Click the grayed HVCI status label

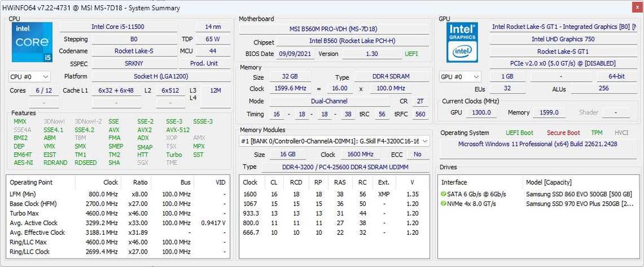click(622, 133)
